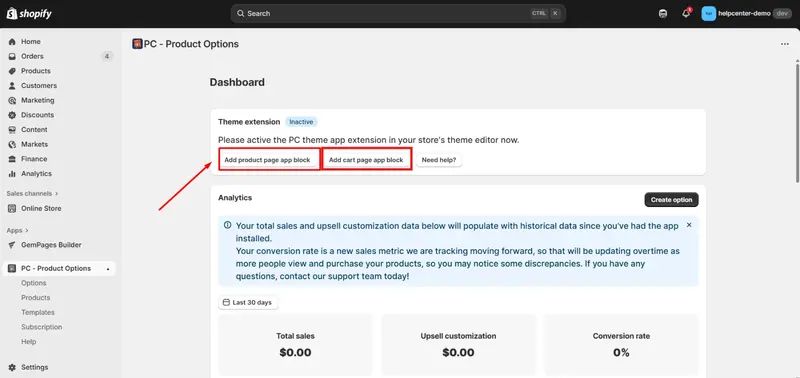800x378 pixels.
Task: Open the Last 30 days date range picker
Action: (x=248, y=303)
